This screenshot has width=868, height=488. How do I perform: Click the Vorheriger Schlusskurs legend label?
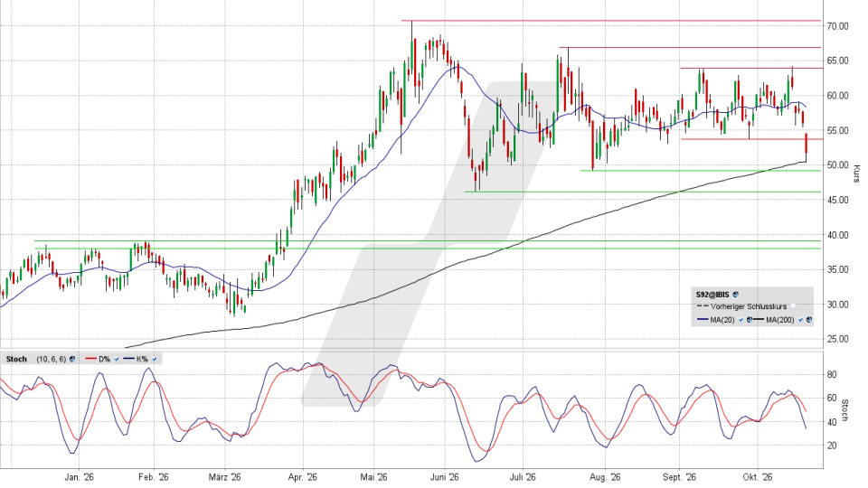click(749, 306)
